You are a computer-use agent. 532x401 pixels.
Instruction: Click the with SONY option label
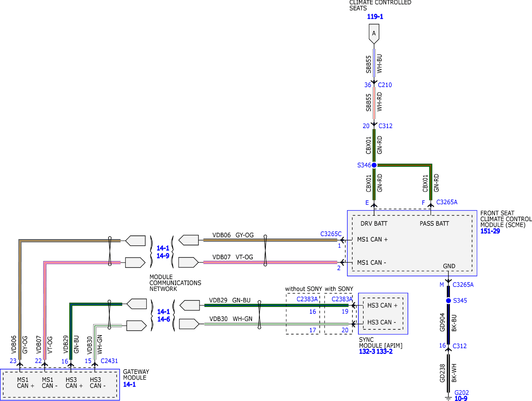coord(339,289)
